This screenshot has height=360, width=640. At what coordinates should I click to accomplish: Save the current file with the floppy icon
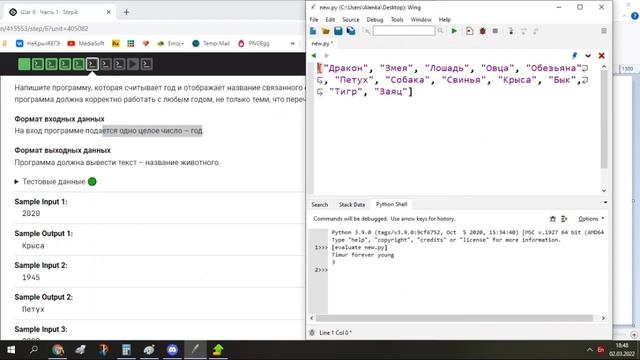point(338,31)
